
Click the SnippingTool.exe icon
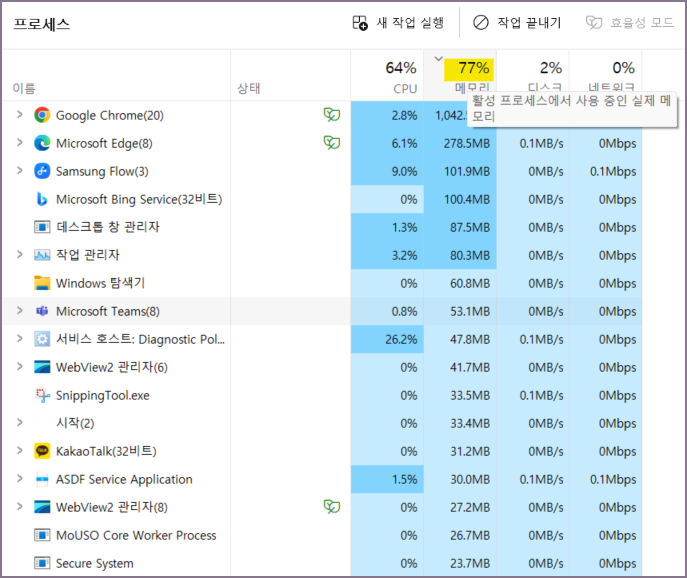point(42,395)
